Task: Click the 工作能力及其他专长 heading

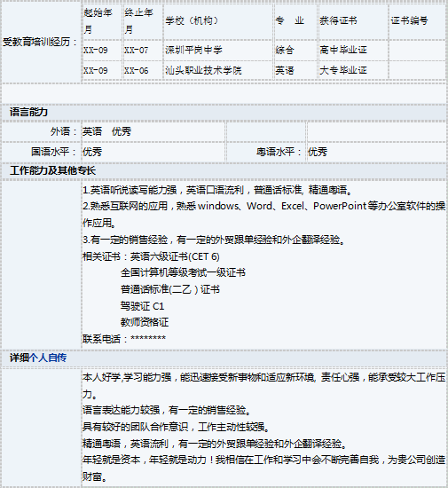Action: click(x=52, y=170)
